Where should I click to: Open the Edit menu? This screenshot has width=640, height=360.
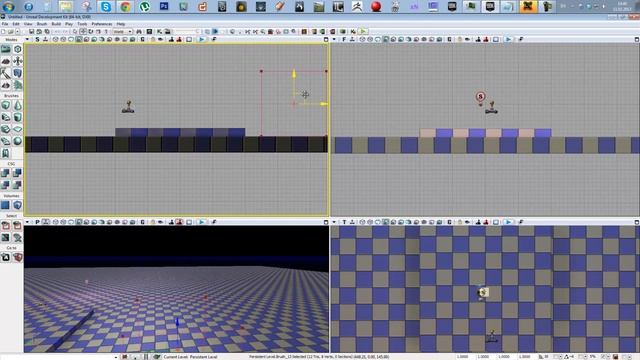click(16, 24)
